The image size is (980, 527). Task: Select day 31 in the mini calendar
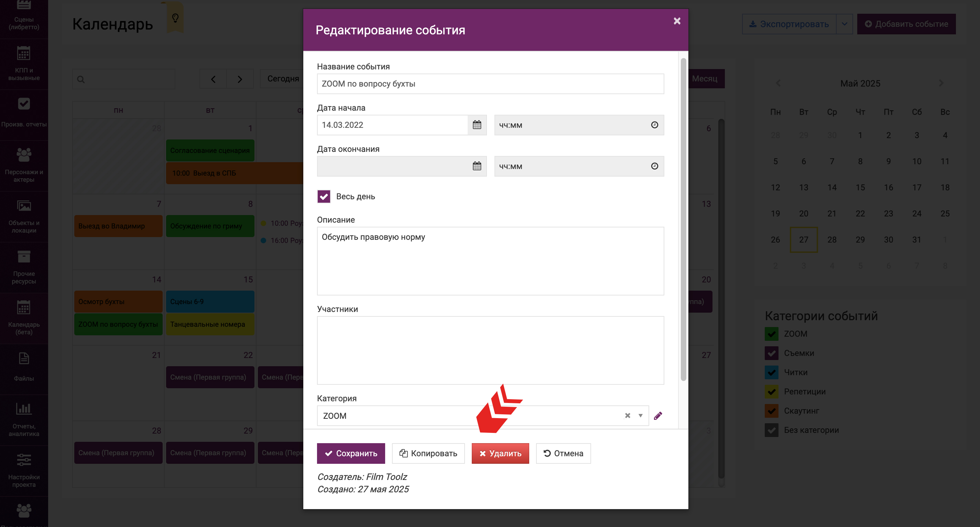click(x=916, y=240)
